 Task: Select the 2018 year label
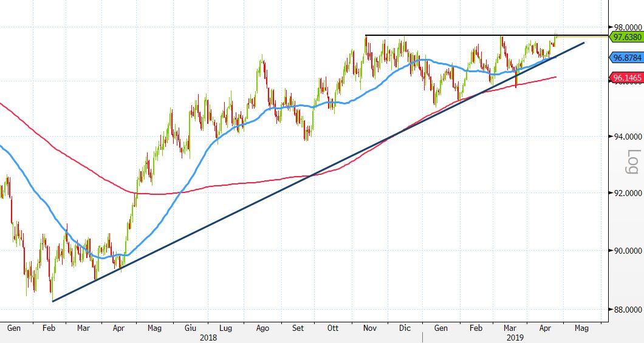tap(208, 336)
